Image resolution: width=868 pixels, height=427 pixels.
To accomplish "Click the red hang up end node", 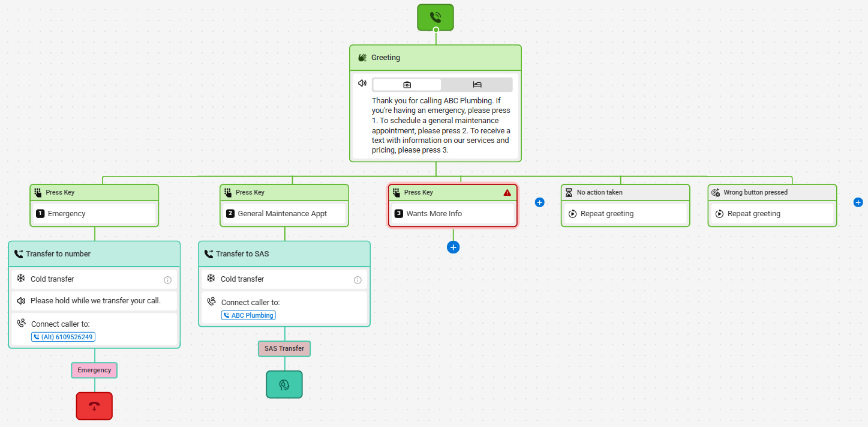I will pyautogui.click(x=94, y=405).
